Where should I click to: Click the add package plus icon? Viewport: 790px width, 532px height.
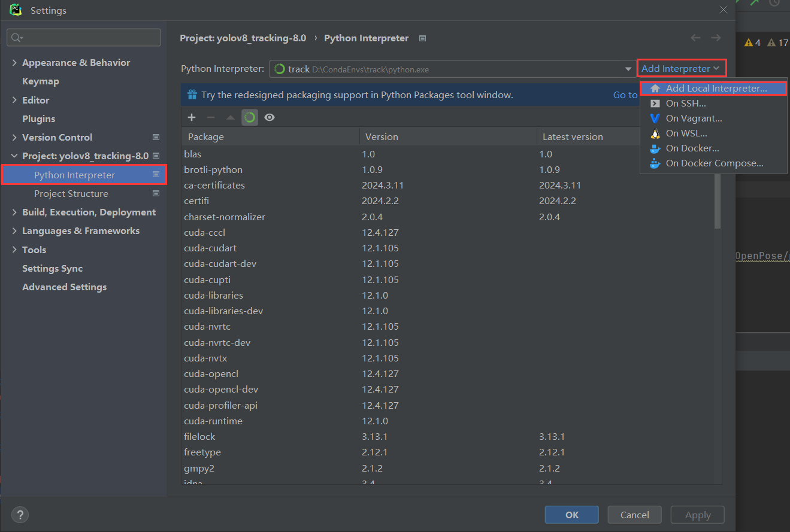(x=192, y=117)
